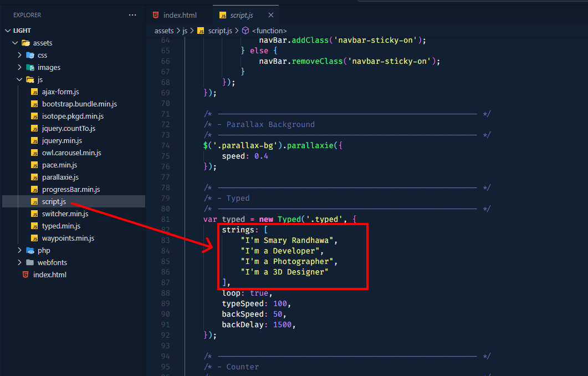The image size is (588, 376).
Task: Open the Explorer more actions ellipsis
Action: pyautogui.click(x=132, y=15)
